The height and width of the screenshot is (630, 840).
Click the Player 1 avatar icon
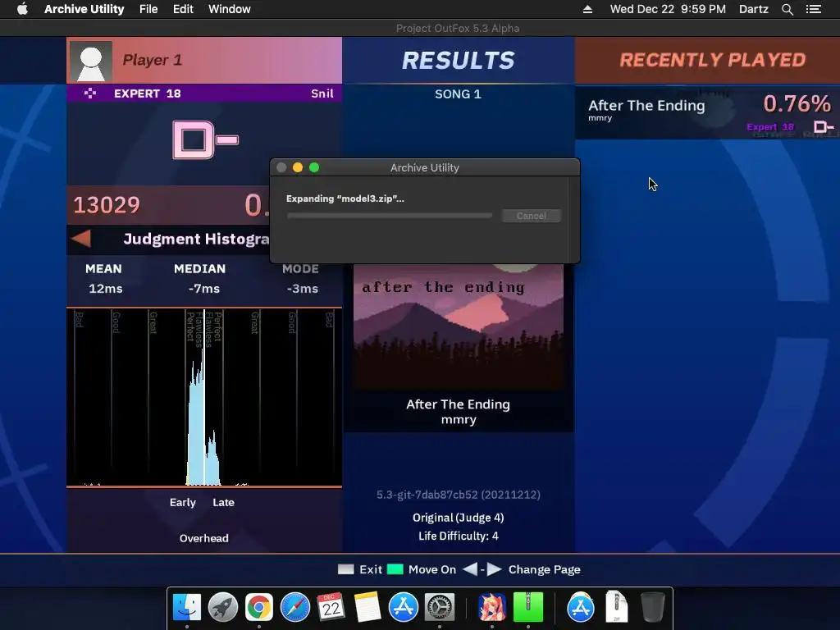pos(90,61)
